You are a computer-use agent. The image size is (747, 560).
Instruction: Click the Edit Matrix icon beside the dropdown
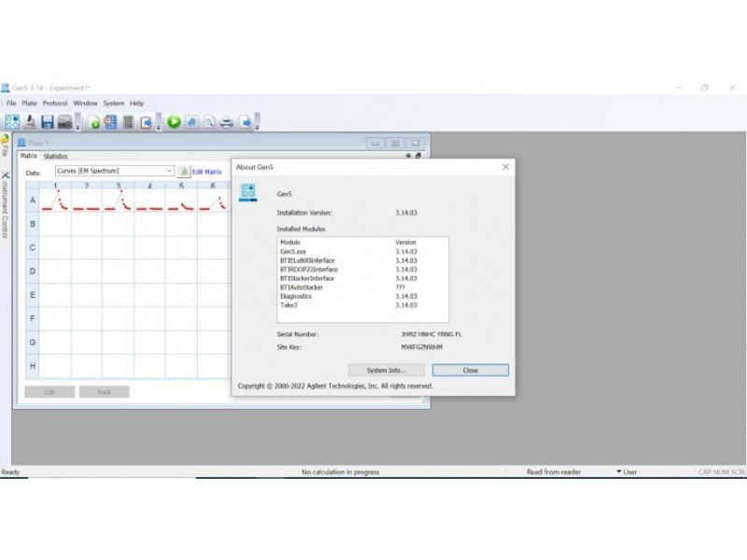click(x=184, y=172)
